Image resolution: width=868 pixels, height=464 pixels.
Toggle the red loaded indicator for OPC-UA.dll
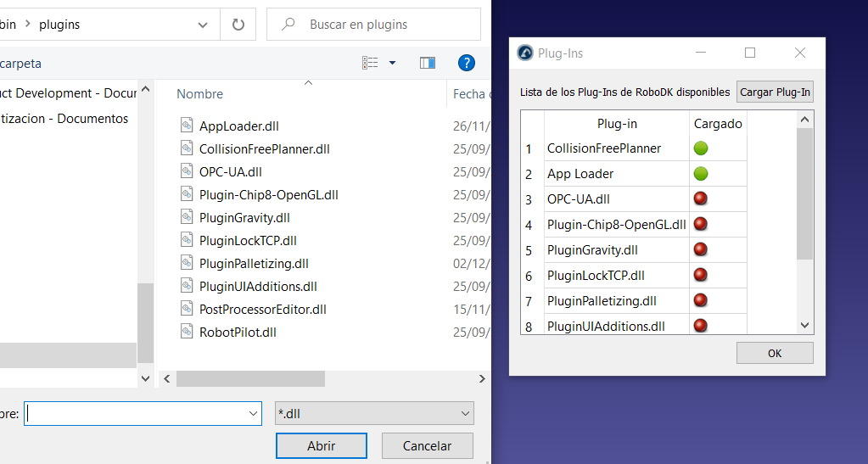point(701,199)
